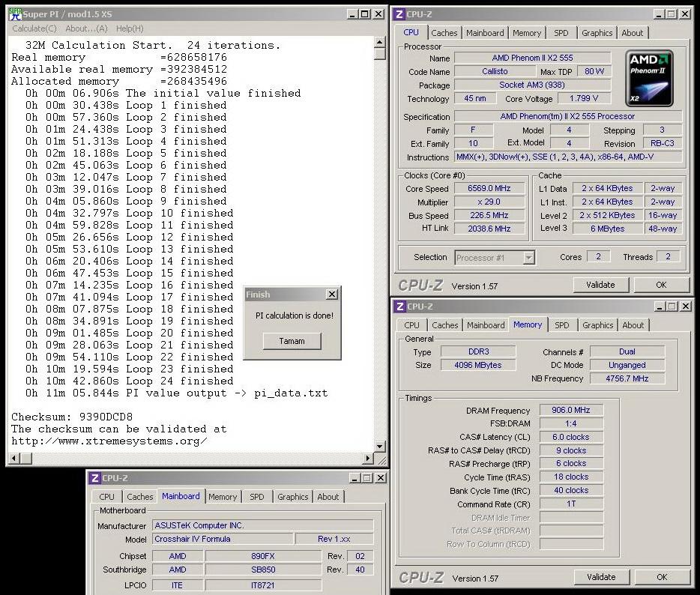Click the PI value output pi_data.txt line
The width and height of the screenshot is (700, 595).
click(x=177, y=393)
